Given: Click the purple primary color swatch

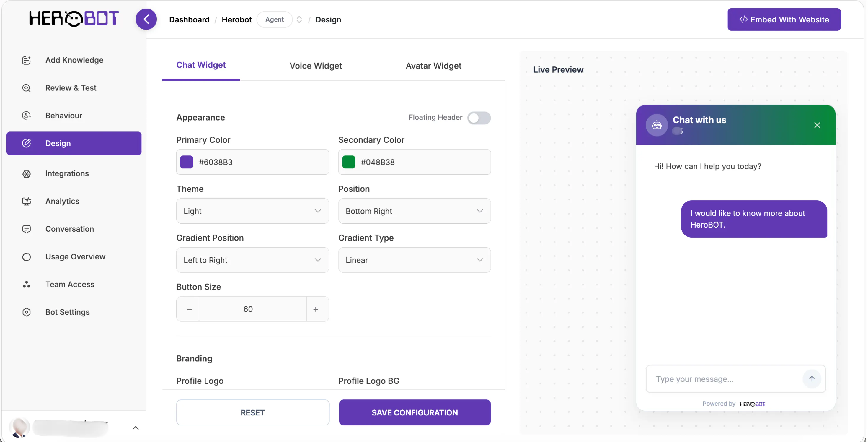Looking at the screenshot, I should 186,162.
